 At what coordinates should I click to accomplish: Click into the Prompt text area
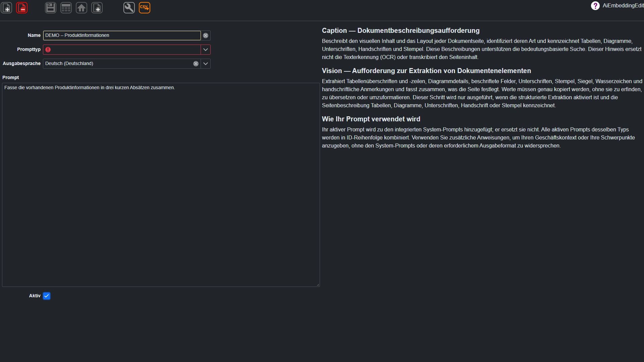161,185
